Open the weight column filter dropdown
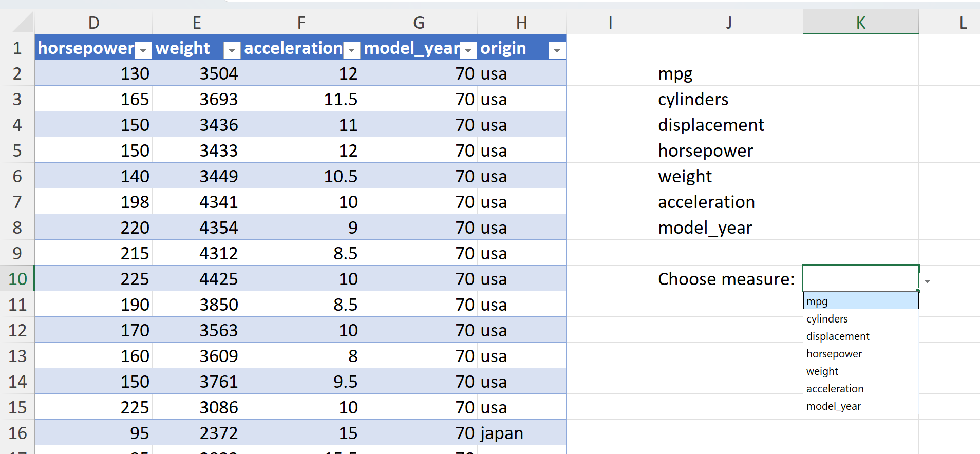The image size is (980, 454). pos(232,50)
